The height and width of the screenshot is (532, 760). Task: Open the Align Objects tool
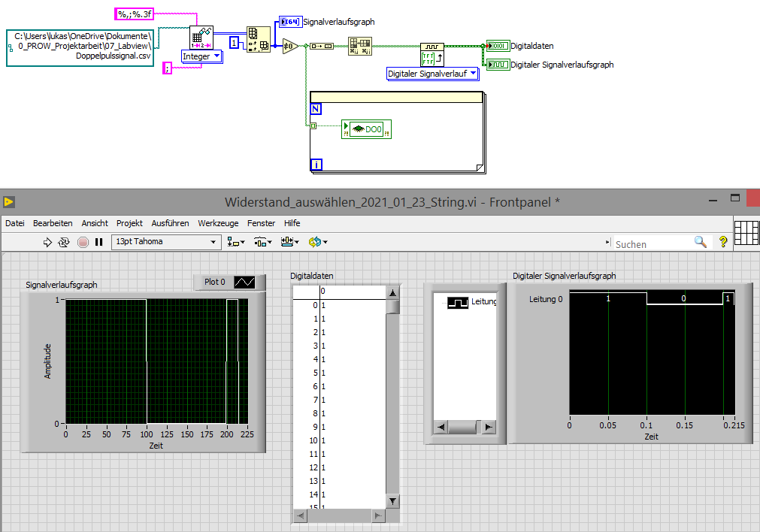pyautogui.click(x=236, y=242)
